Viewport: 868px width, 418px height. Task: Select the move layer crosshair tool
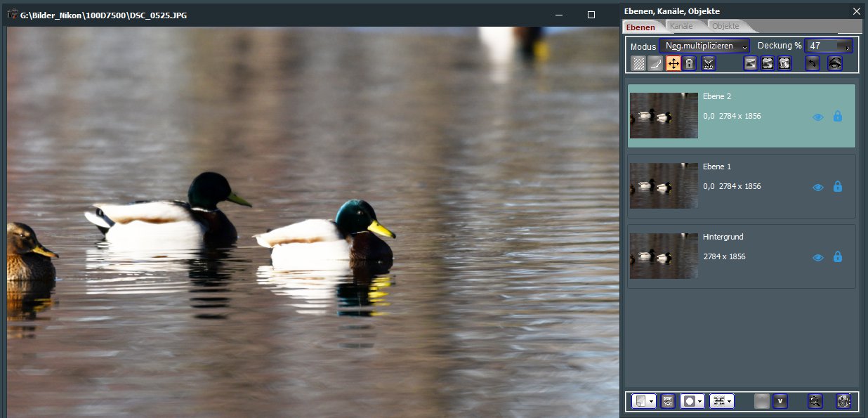(x=673, y=64)
